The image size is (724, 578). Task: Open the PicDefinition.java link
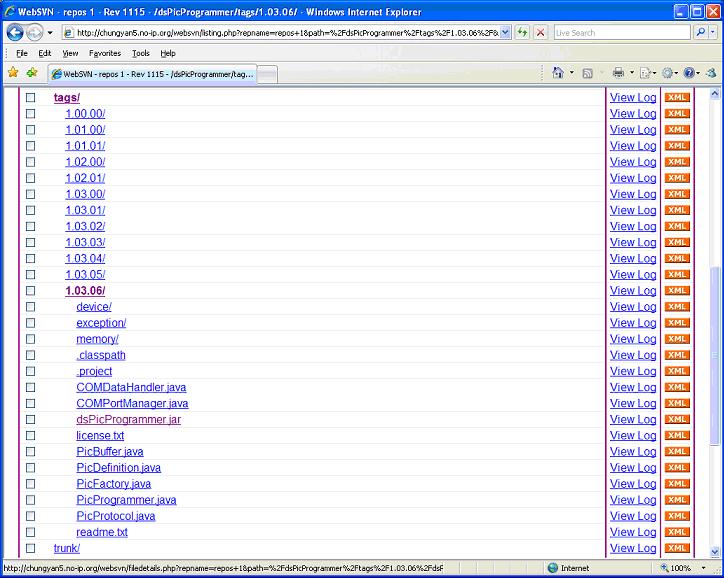click(x=119, y=467)
